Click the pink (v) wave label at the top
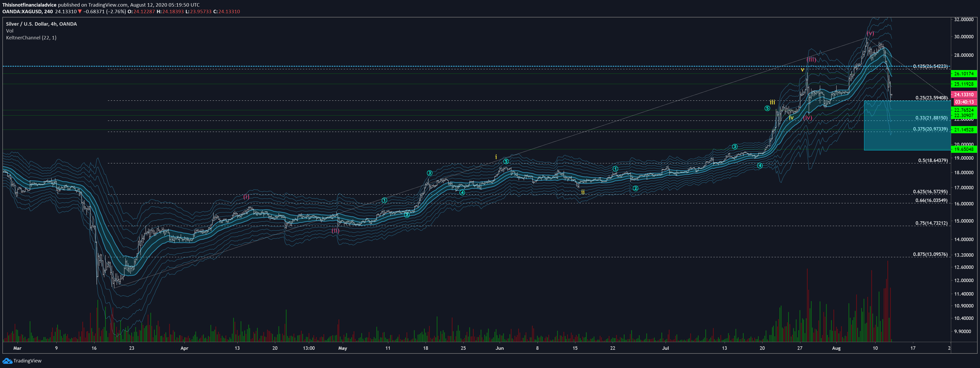980x368 pixels. pyautogui.click(x=870, y=33)
